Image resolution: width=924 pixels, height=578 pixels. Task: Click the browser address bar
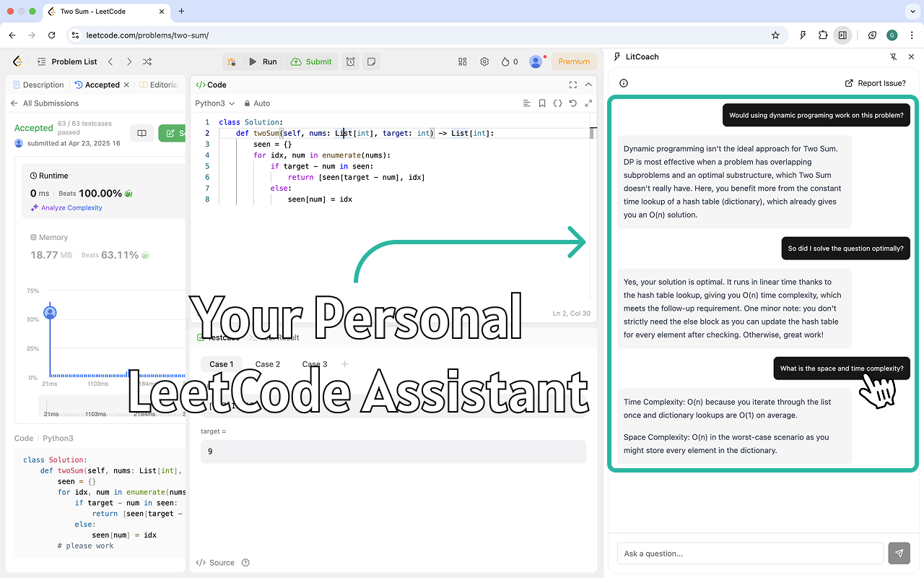[427, 35]
